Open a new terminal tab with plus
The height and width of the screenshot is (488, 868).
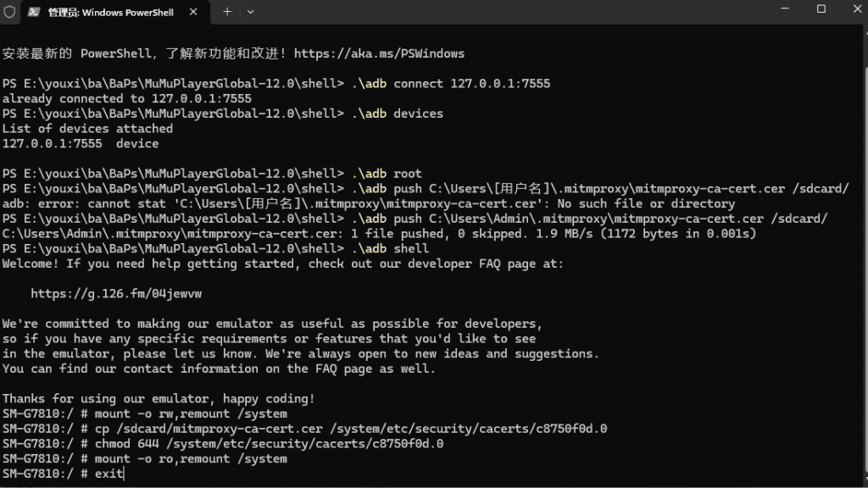[x=227, y=12]
